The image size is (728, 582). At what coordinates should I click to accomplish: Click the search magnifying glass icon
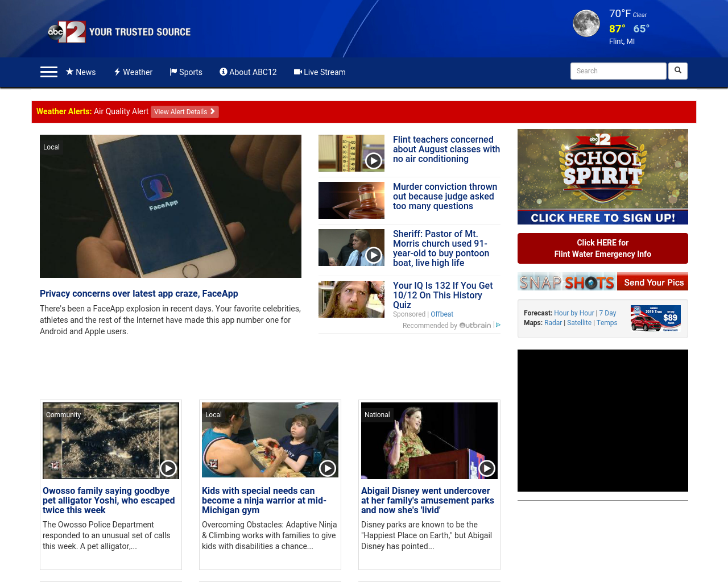coord(677,70)
